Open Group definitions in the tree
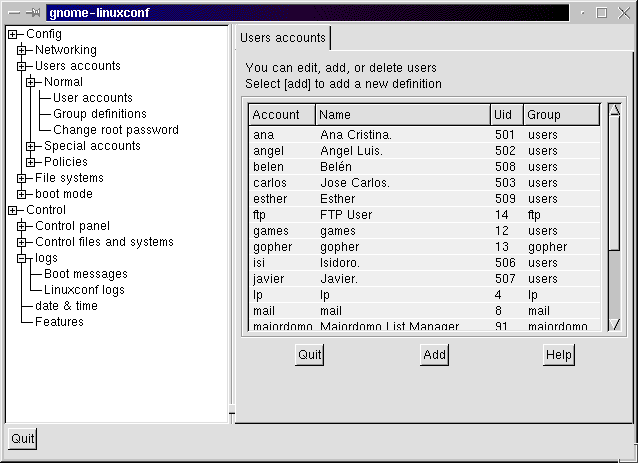This screenshot has height=463, width=638. [x=99, y=114]
